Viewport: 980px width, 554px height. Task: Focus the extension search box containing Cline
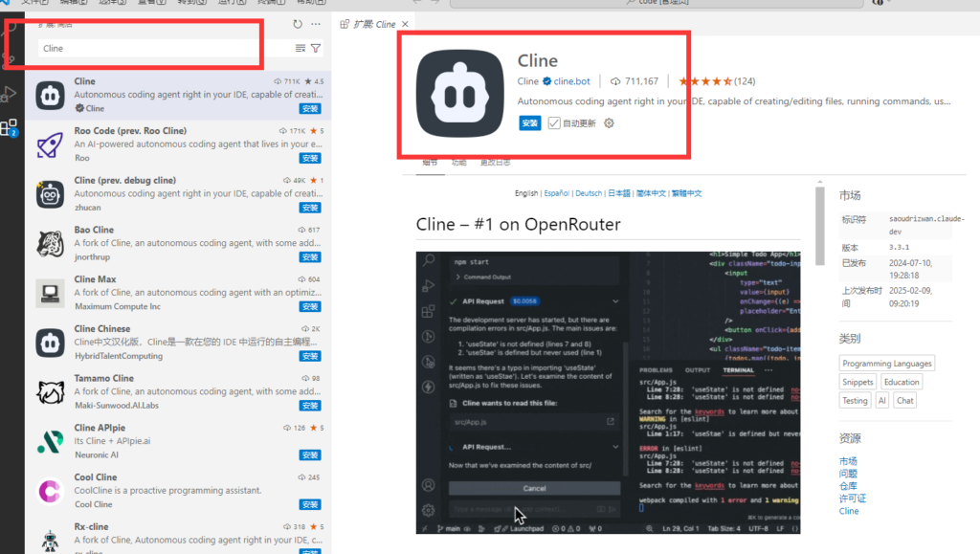[x=164, y=48]
